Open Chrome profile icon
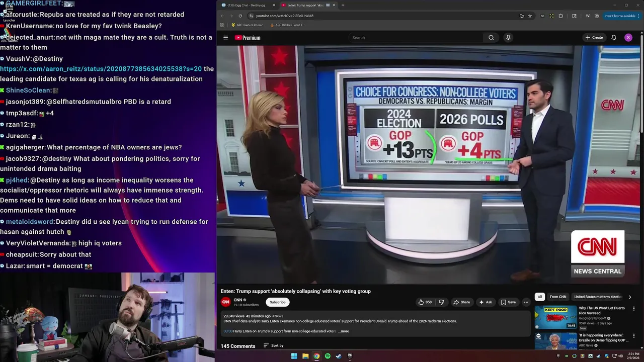The image size is (644, 362). 597,16
